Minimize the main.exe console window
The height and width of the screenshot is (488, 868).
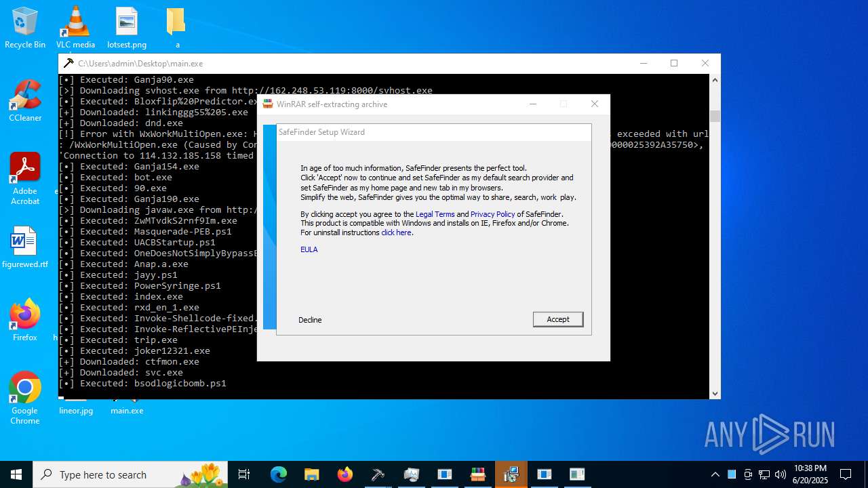coord(643,63)
